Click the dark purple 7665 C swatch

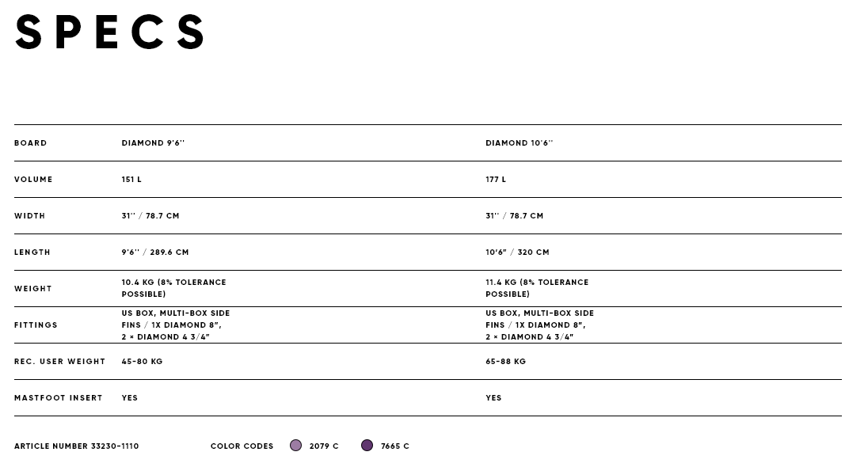tap(367, 446)
